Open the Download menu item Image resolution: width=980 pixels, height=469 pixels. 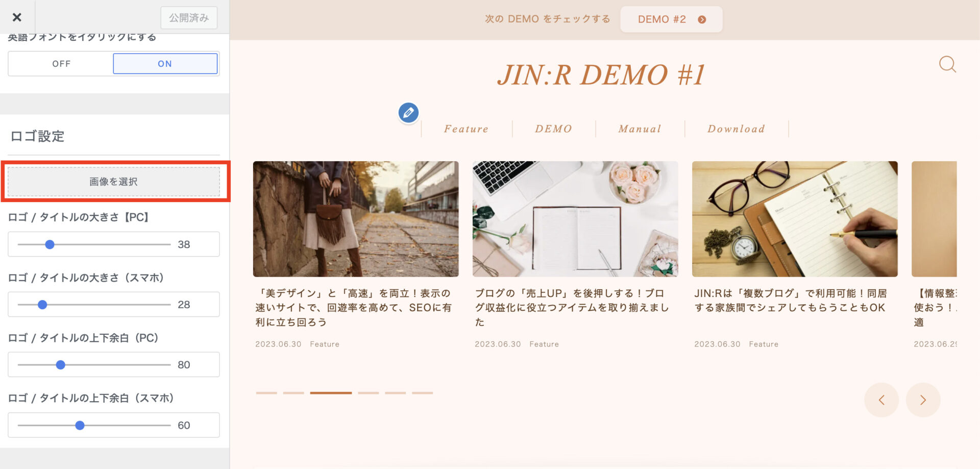tap(736, 129)
